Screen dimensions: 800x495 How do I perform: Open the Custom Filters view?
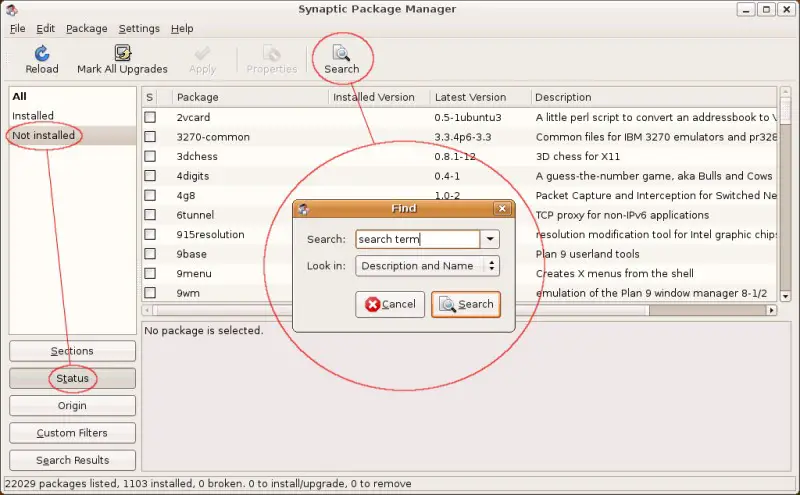tap(72, 433)
